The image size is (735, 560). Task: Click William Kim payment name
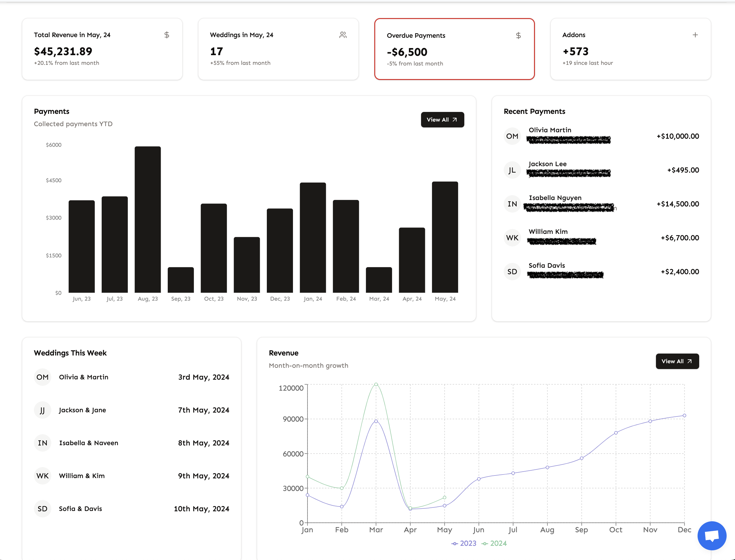click(x=548, y=232)
